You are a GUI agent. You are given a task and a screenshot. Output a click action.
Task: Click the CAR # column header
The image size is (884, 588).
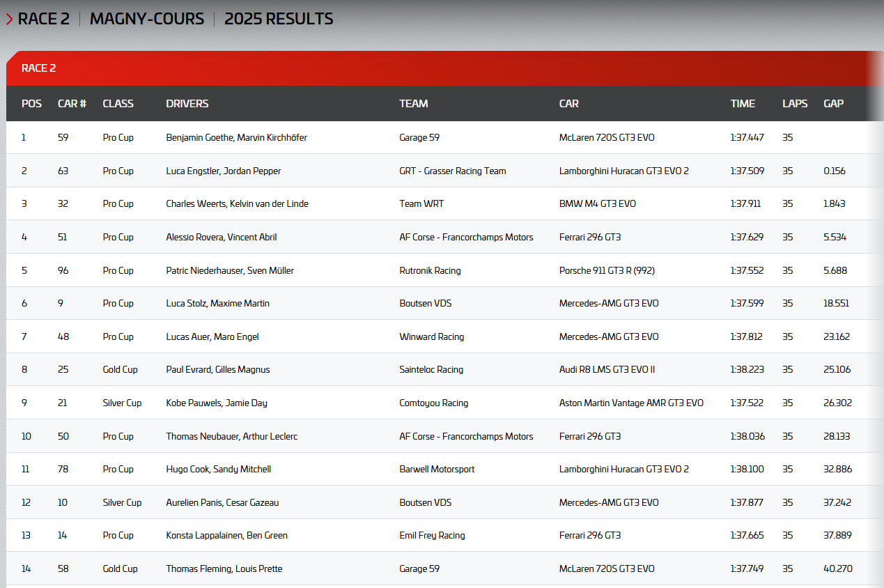72,104
